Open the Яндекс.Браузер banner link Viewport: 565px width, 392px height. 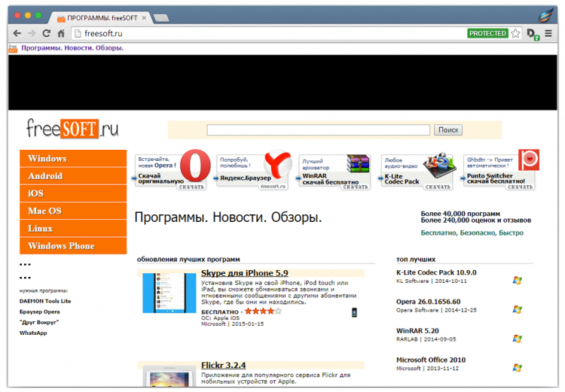pos(246,178)
